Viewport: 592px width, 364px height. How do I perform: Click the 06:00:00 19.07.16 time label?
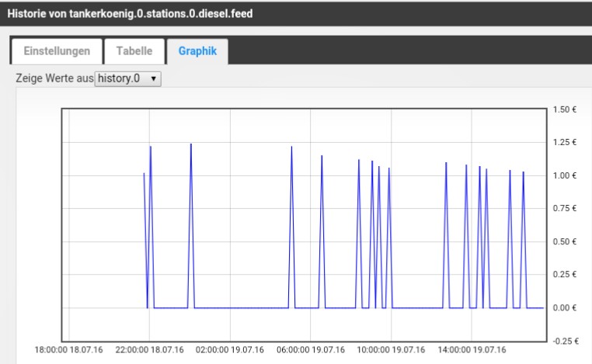[x=311, y=350]
